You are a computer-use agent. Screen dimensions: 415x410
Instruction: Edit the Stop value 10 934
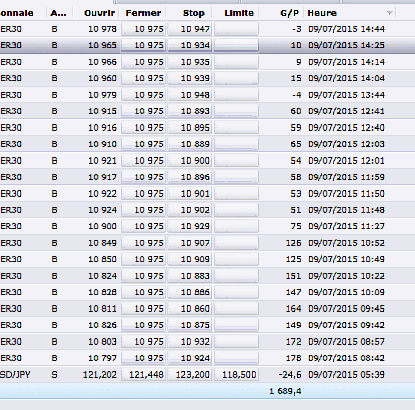tap(190, 45)
